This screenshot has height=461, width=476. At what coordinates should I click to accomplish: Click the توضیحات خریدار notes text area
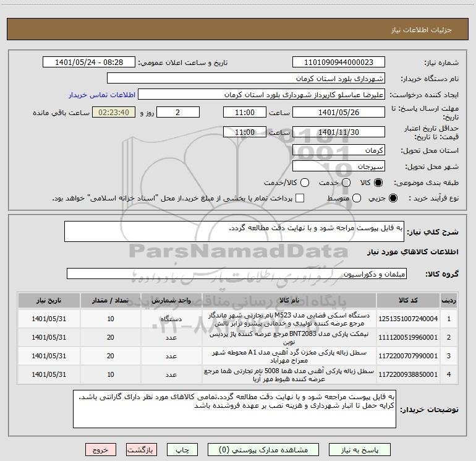234,409
